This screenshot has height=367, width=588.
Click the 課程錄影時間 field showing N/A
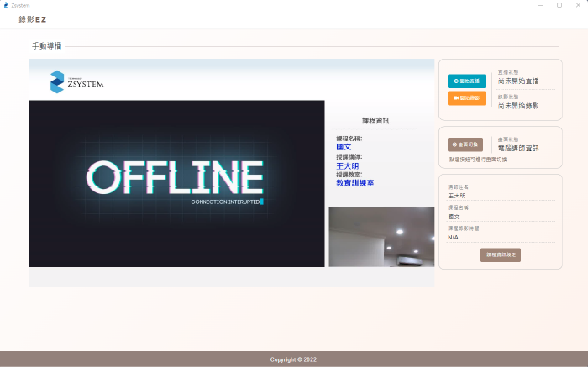pos(500,237)
